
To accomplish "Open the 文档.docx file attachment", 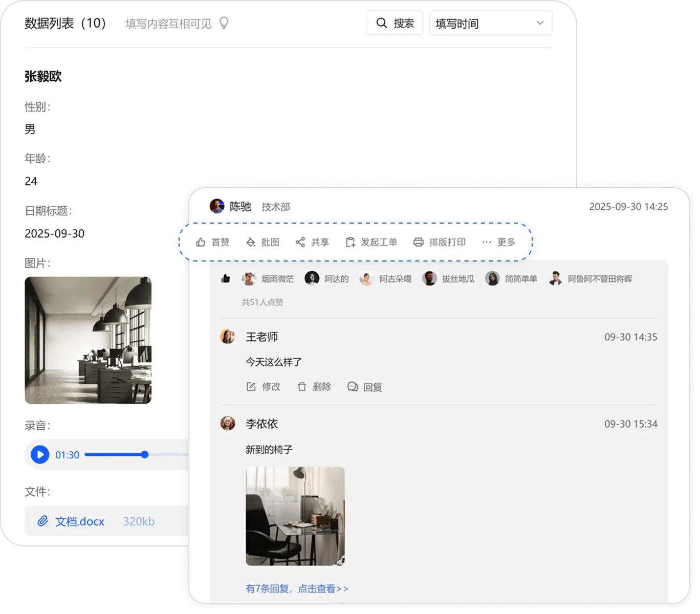I will pyautogui.click(x=80, y=521).
